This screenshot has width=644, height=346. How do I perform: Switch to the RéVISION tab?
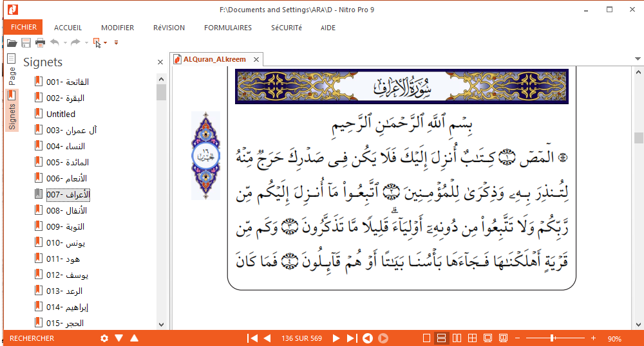pos(169,28)
